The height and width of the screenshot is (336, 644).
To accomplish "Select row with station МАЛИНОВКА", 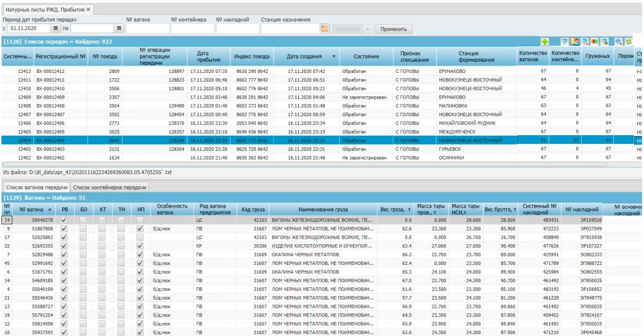I will point(322,106).
